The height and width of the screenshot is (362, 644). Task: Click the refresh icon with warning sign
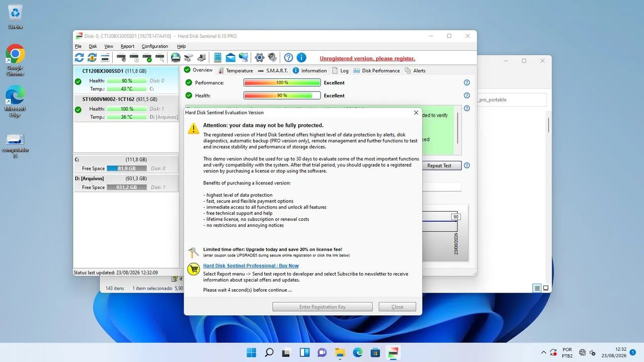pos(92,58)
